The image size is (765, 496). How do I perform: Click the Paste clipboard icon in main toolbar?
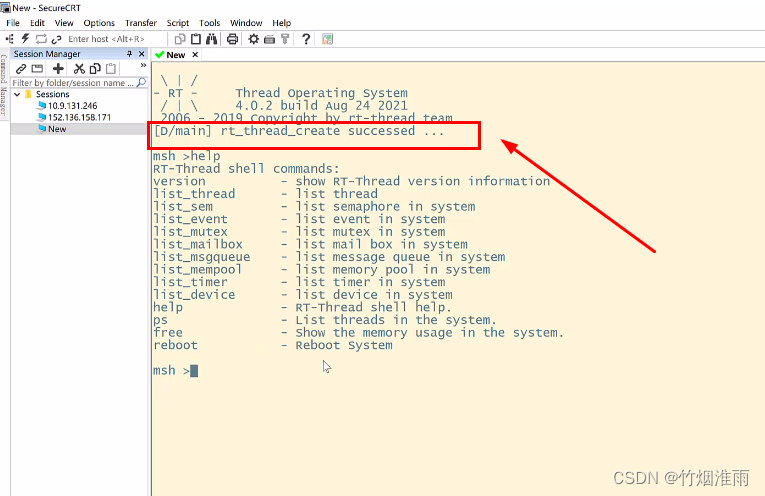pos(196,39)
